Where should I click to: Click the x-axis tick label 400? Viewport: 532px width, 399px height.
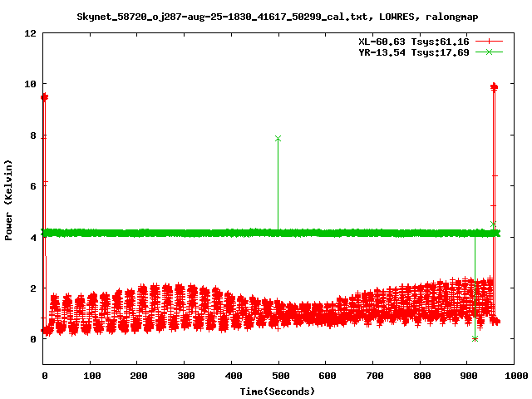point(233,376)
